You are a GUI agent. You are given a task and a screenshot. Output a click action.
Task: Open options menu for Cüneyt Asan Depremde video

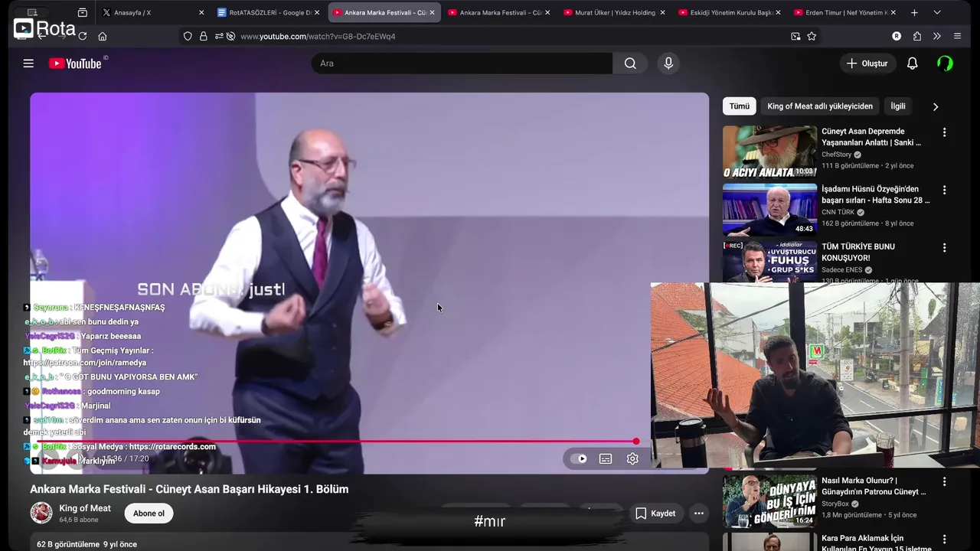(x=944, y=132)
